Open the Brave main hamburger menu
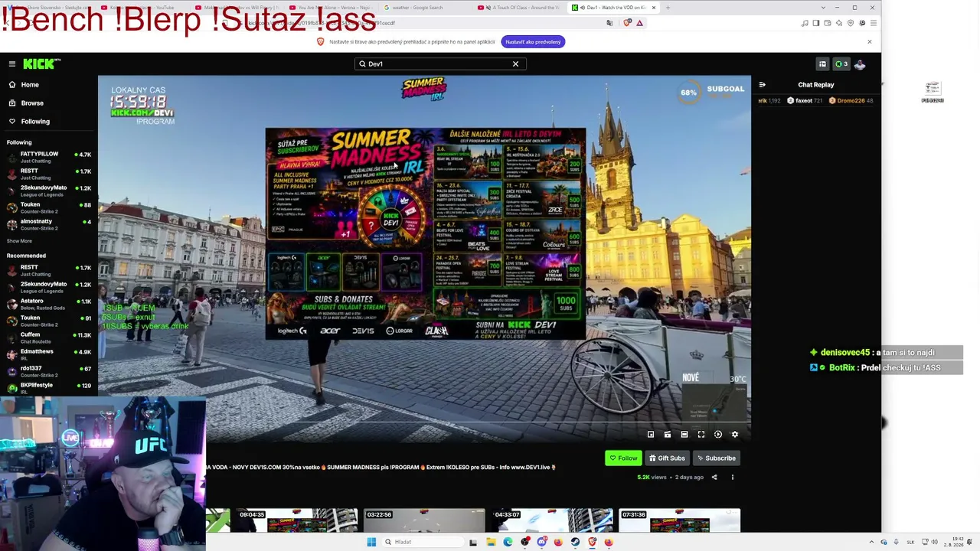Screen dimensions: 980x551 tap(874, 23)
